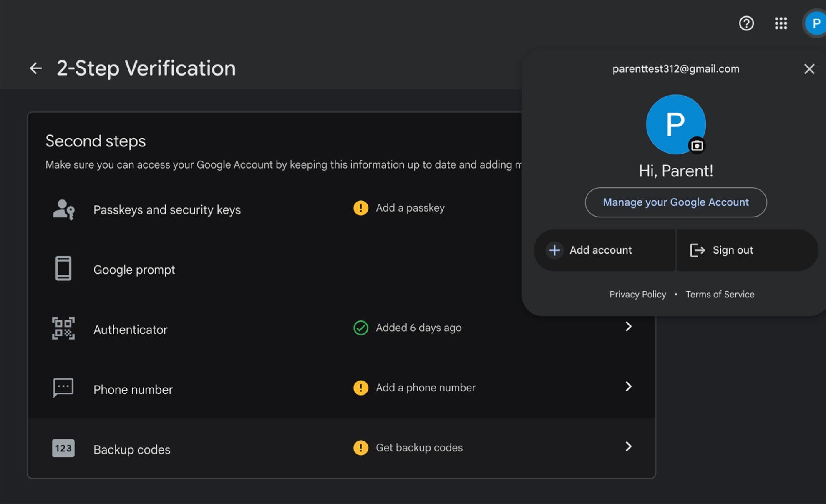Click the small P avatar in the top bar

click(816, 23)
